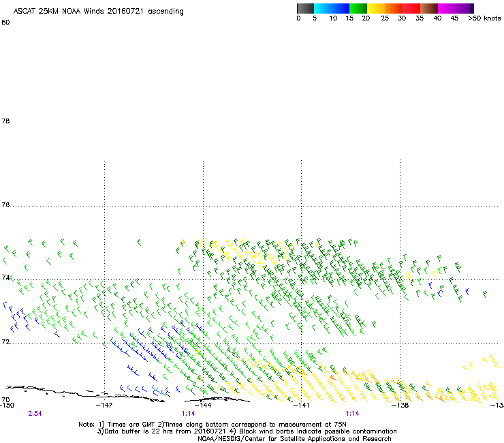Select the '78' latitude axis label
The width and height of the screenshot is (504, 443).
coord(5,121)
